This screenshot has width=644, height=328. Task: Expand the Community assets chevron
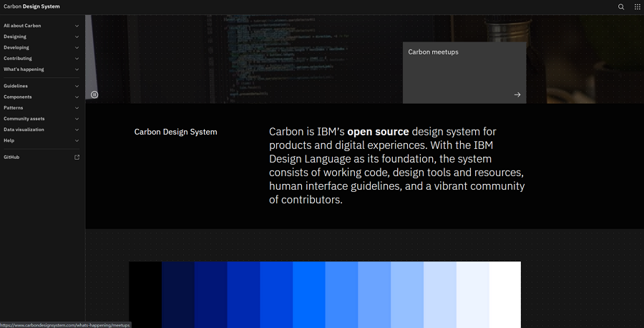[x=77, y=119]
